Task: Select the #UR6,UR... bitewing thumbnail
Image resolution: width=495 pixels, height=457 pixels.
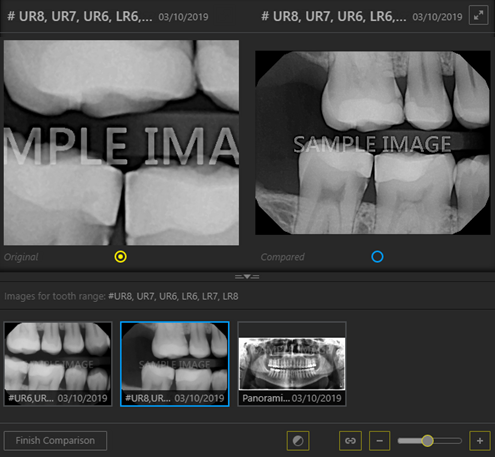Action: click(x=58, y=364)
